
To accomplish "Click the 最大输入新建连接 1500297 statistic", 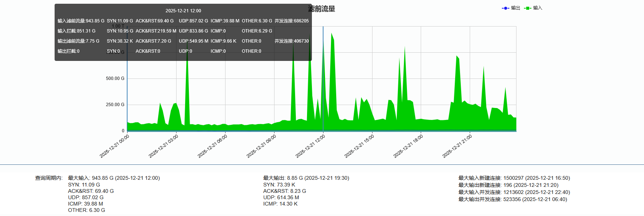I will click(514, 178).
